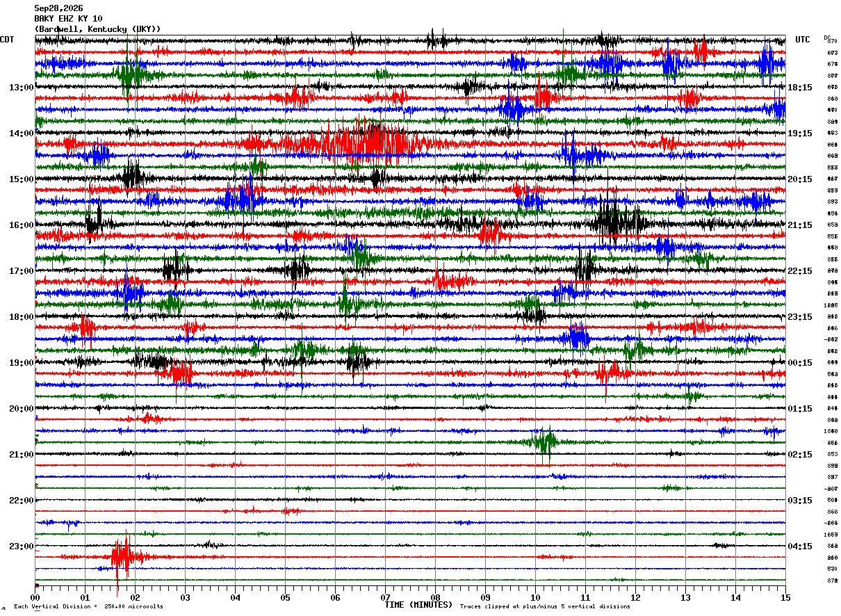Select the 19:00 CDT time marker
Viewport: 841px width, 616px height.
click(x=22, y=363)
